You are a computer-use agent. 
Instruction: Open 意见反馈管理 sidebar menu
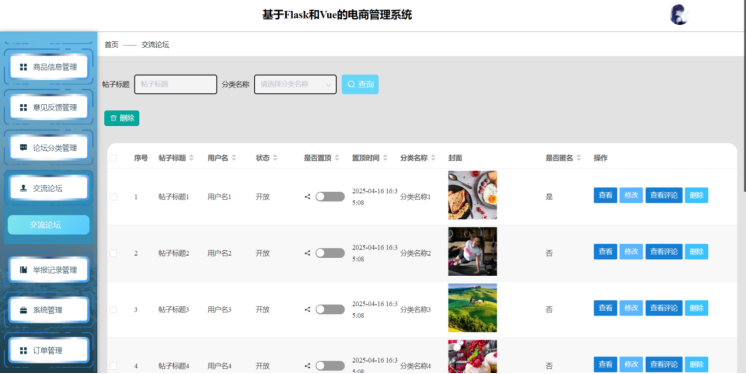pos(49,108)
